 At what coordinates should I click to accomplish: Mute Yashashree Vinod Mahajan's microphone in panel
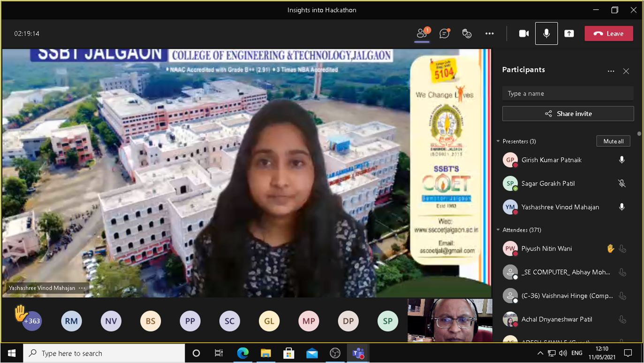(622, 207)
